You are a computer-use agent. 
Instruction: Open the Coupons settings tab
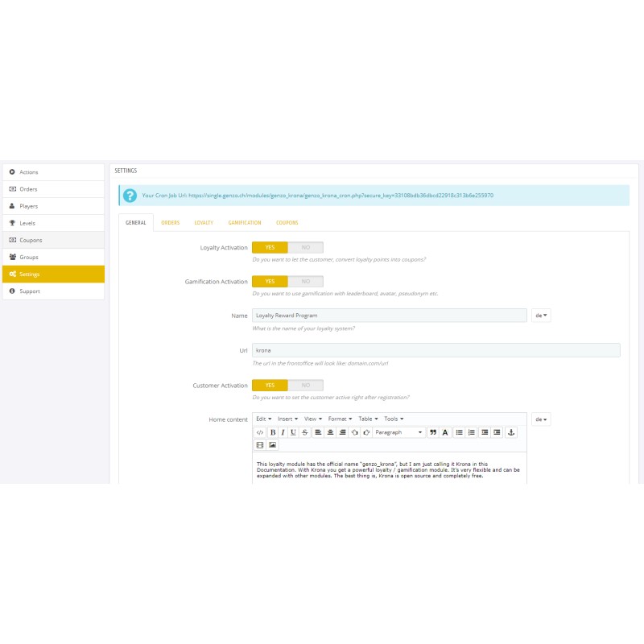click(x=287, y=222)
